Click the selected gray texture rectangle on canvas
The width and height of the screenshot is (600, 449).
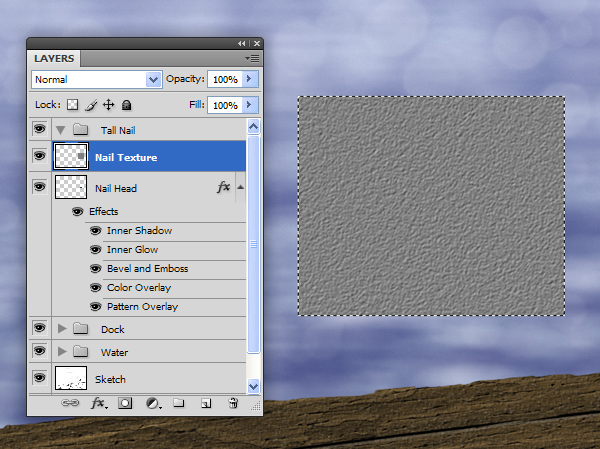coord(431,206)
